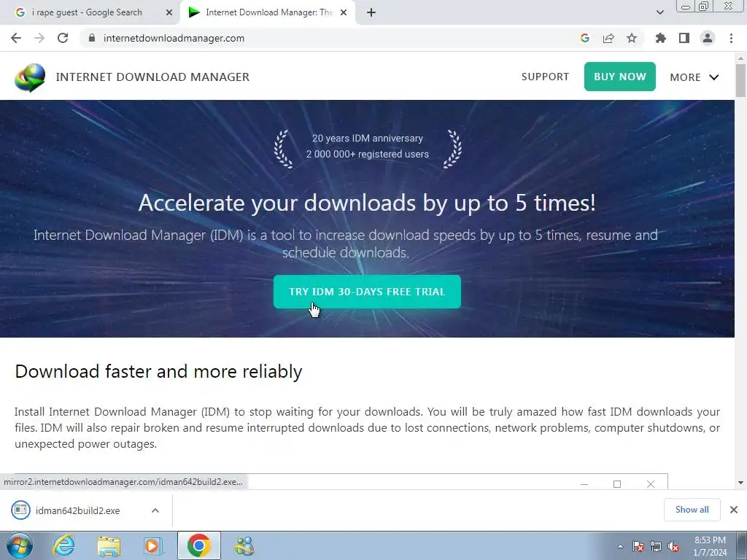Open the Windows Live Messenger taskbar icon
The width and height of the screenshot is (747, 560).
pos(244,545)
